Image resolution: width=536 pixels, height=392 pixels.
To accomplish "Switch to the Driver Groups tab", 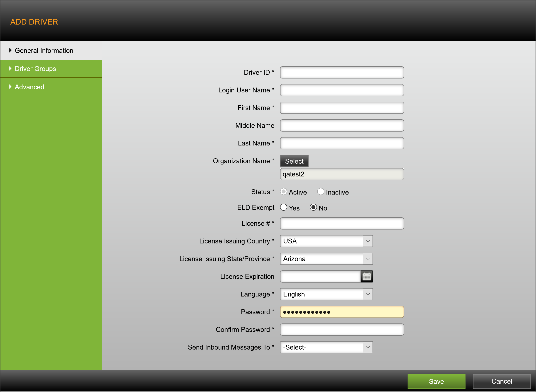I will point(36,69).
